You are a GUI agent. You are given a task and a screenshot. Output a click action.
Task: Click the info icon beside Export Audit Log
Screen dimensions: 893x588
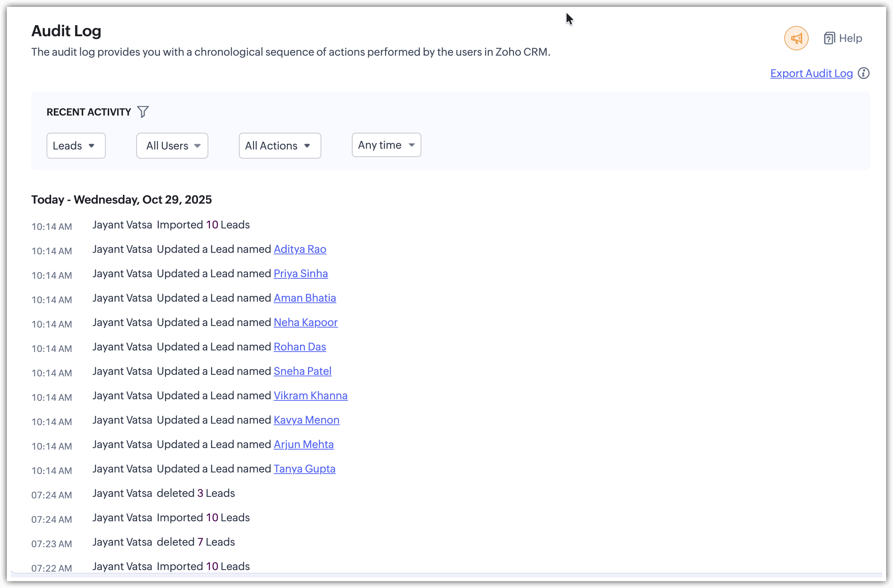click(x=864, y=73)
